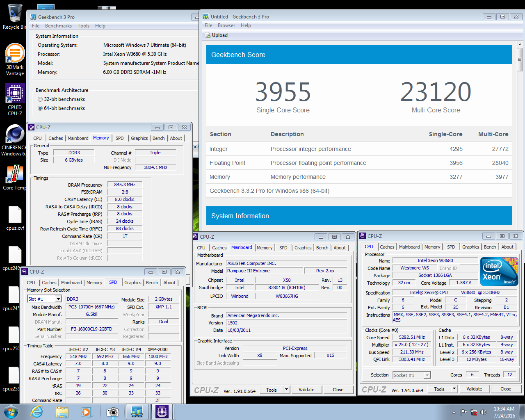This screenshot has width=525, height=420.
Task: Show hidden system tray icons
Action: [x=454, y=412]
